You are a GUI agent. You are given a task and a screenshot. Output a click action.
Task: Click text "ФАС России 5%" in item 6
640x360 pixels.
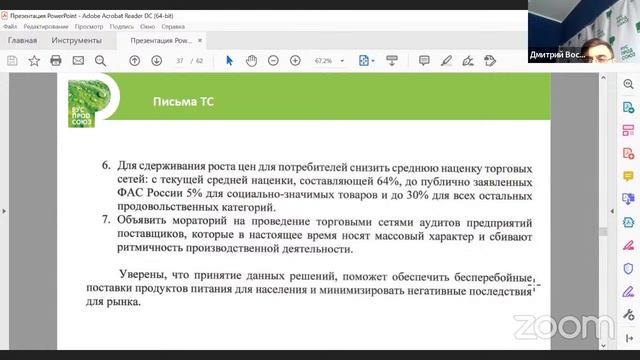pyautogui.click(x=160, y=193)
